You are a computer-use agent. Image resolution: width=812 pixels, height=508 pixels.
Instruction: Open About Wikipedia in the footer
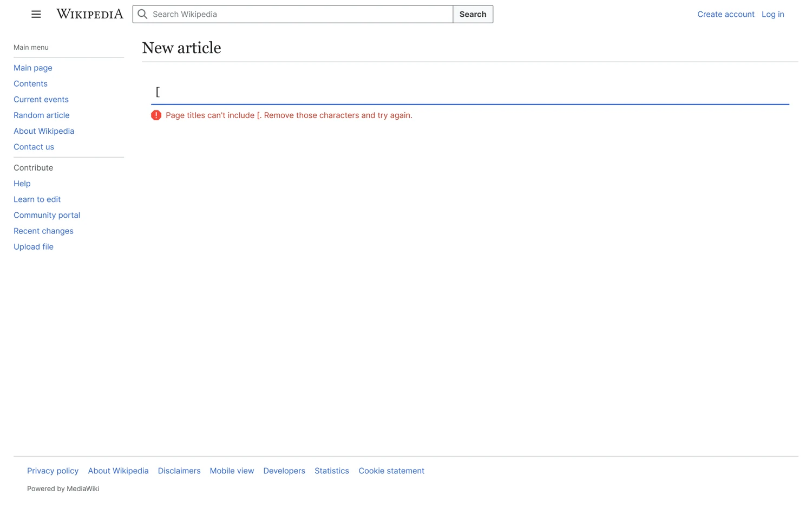tap(119, 471)
